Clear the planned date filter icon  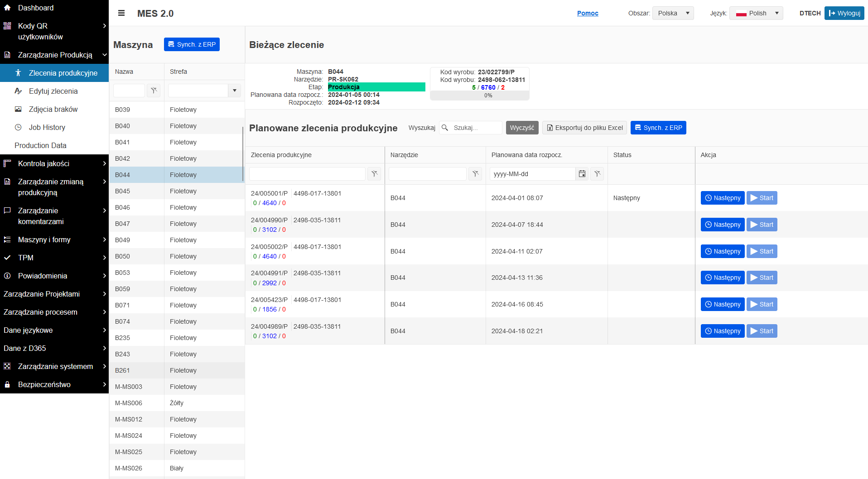click(597, 174)
